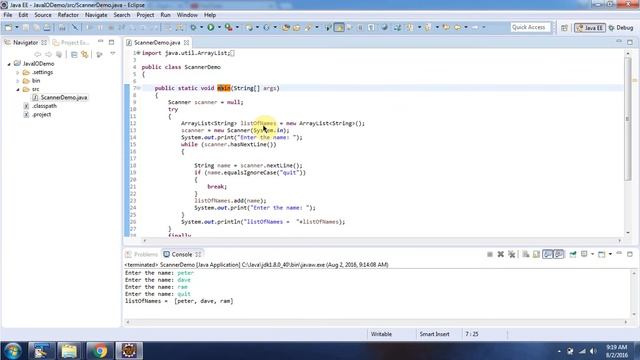Click the Pin Console icon
Screen dimensions: 640x360
573,254
